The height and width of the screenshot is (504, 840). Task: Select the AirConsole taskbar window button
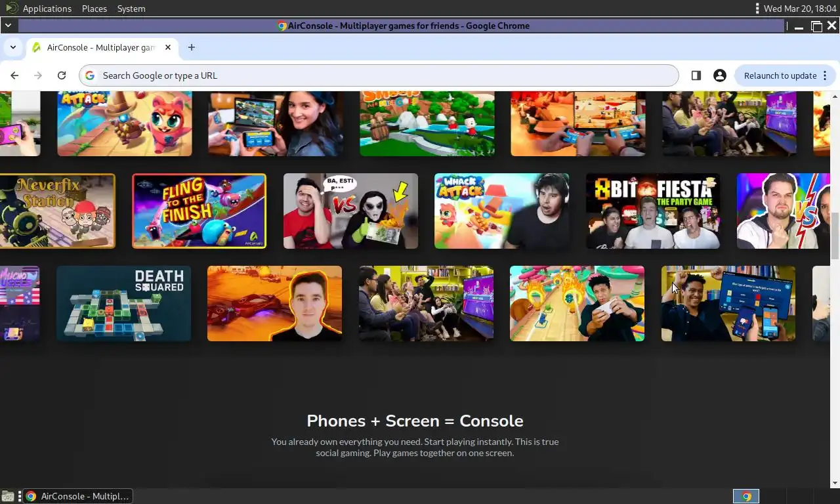[x=79, y=496]
